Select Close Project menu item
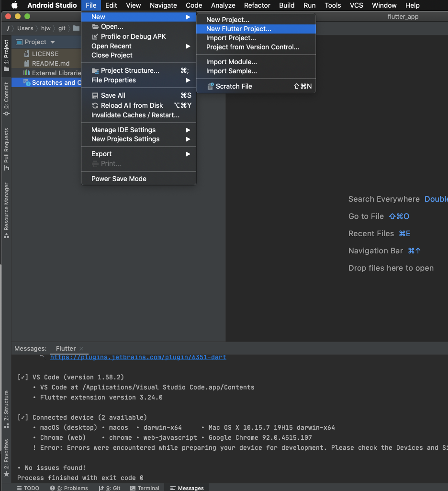448x491 pixels. click(x=139, y=55)
